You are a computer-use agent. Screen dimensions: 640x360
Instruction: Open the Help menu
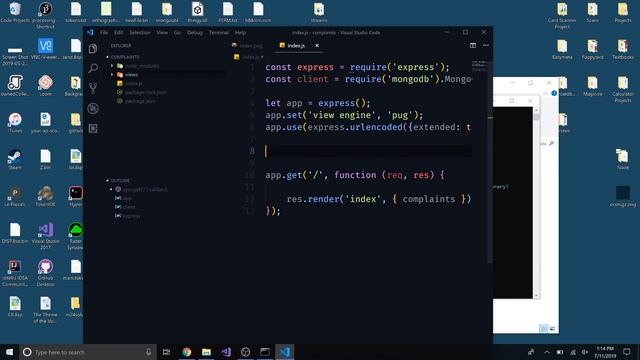[240, 32]
